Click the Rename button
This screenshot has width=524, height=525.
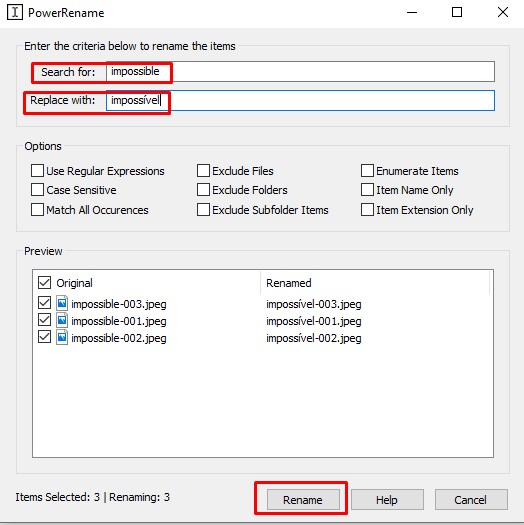coord(303,500)
